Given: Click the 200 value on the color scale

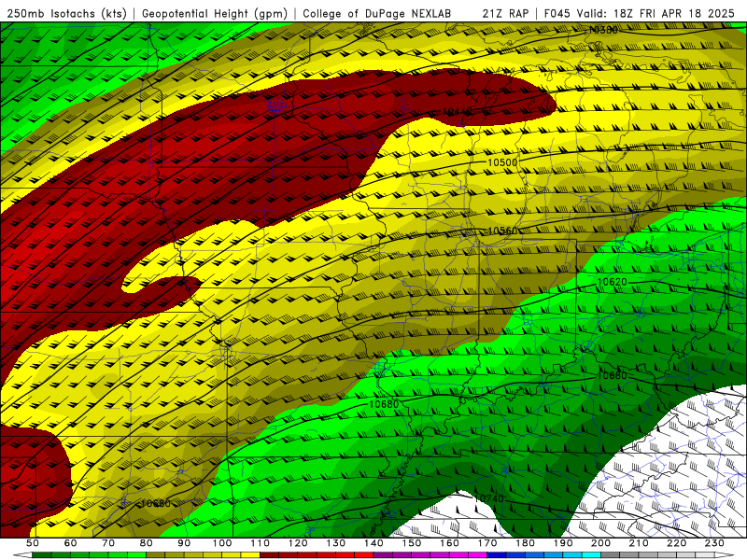Looking at the screenshot, I should pos(601,543).
